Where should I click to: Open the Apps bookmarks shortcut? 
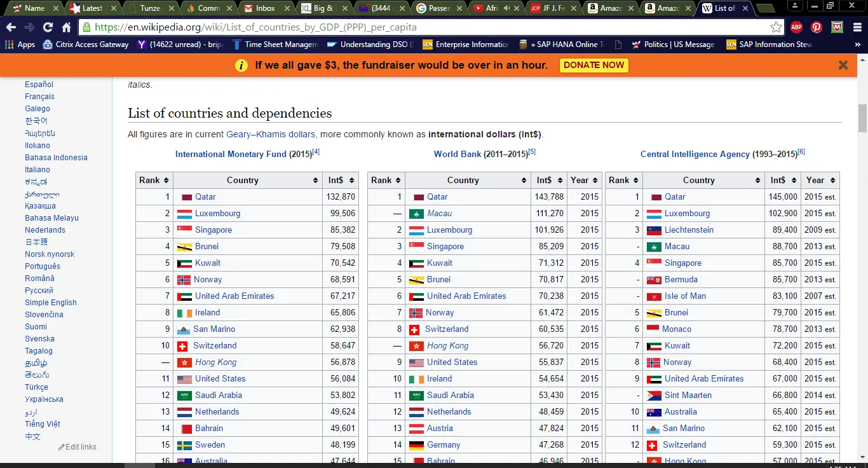coord(20,45)
